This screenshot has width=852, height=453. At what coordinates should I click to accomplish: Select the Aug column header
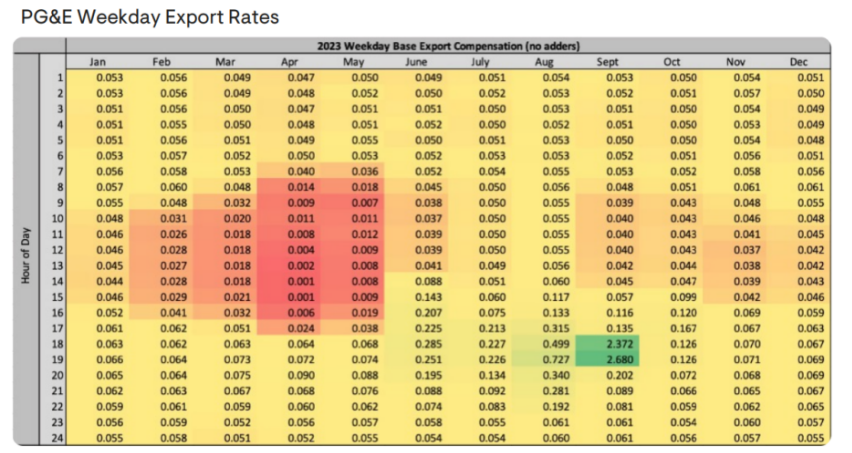coord(543,62)
